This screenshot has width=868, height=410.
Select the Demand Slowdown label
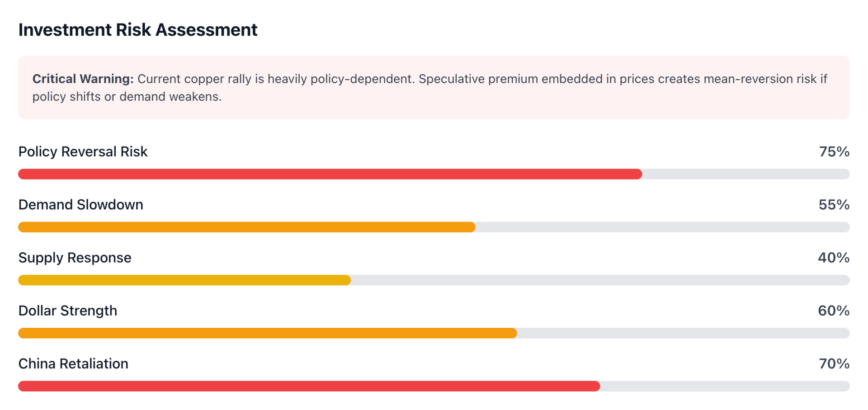click(x=80, y=205)
